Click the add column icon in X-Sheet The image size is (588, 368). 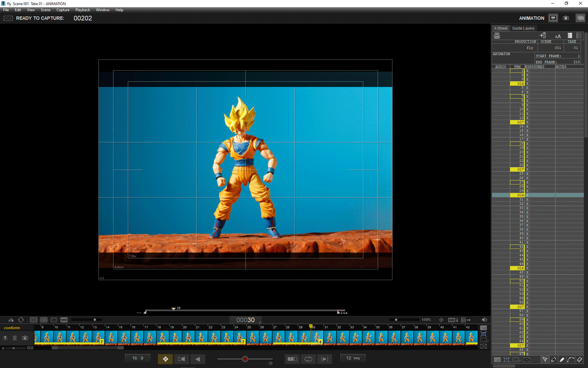pyautogui.click(x=542, y=36)
